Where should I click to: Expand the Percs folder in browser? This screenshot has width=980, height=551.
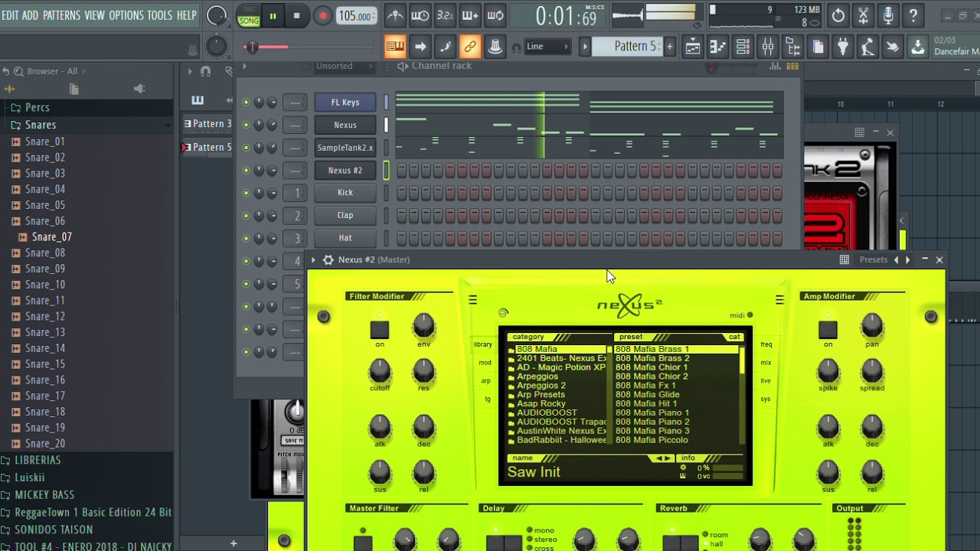click(38, 108)
